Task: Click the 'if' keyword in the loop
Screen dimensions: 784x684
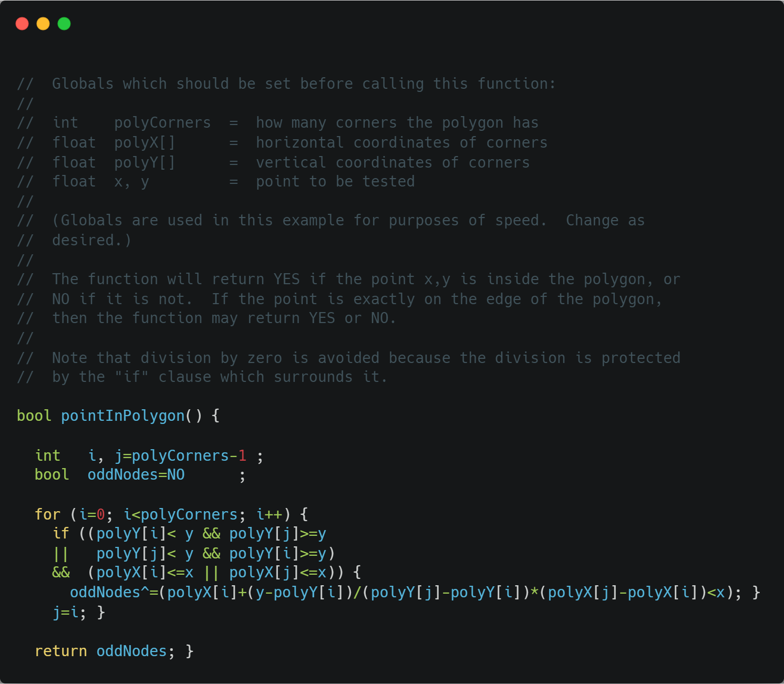Action: 61,534
